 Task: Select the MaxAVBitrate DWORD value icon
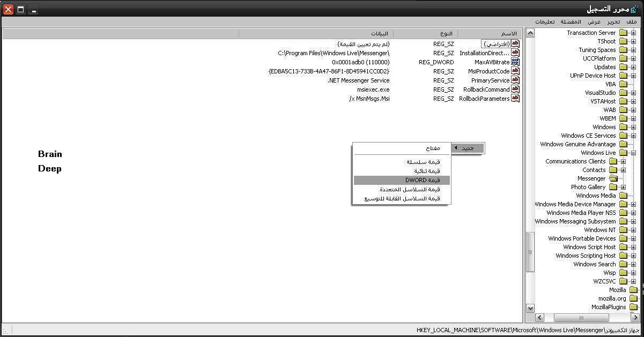click(x=515, y=62)
